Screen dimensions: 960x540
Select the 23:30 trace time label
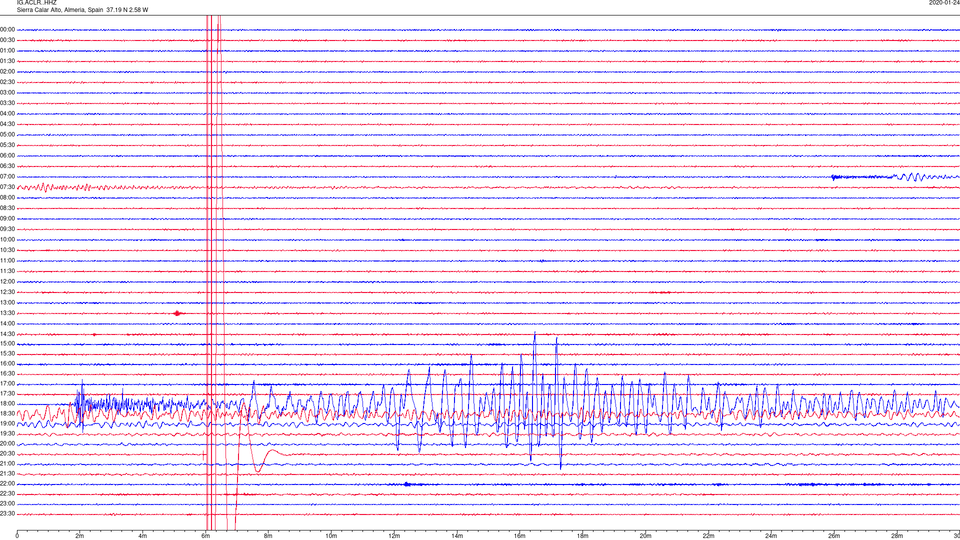(7, 514)
